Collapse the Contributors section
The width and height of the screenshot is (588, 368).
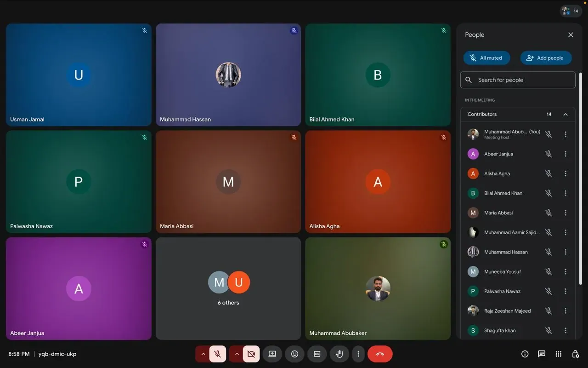565,114
